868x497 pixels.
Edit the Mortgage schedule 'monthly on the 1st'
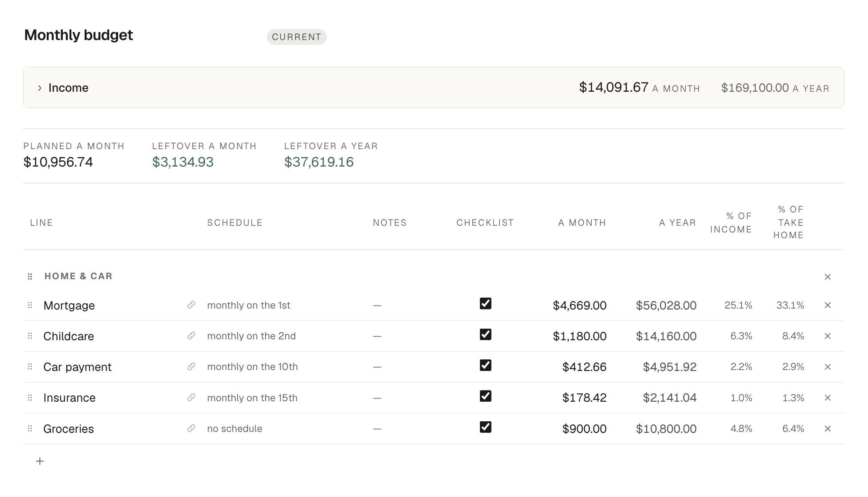[x=249, y=305]
